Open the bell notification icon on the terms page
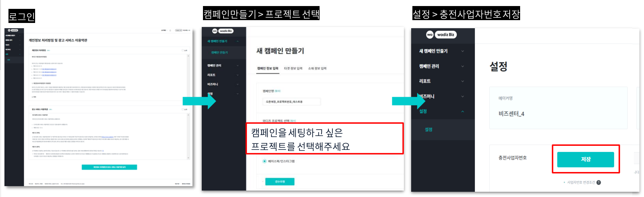 click(x=170, y=30)
